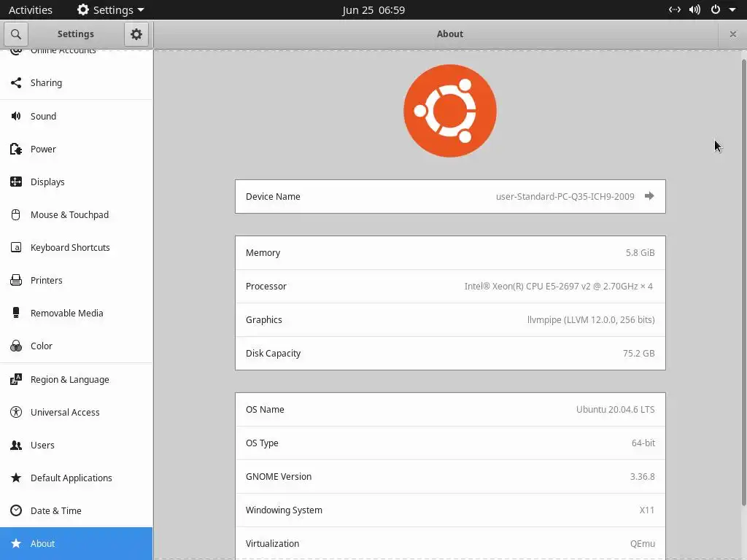Click the Region & Language icon
The height and width of the screenshot is (560, 747).
(x=16, y=379)
